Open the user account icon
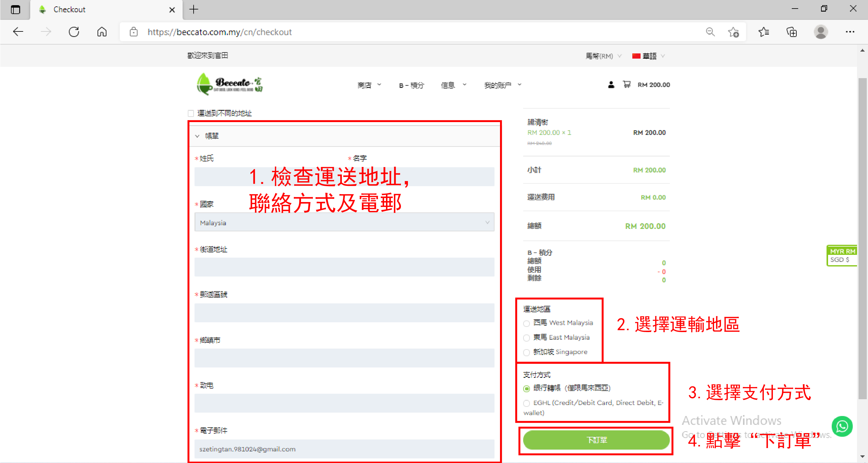Image resolution: width=868 pixels, height=463 pixels. [x=611, y=84]
